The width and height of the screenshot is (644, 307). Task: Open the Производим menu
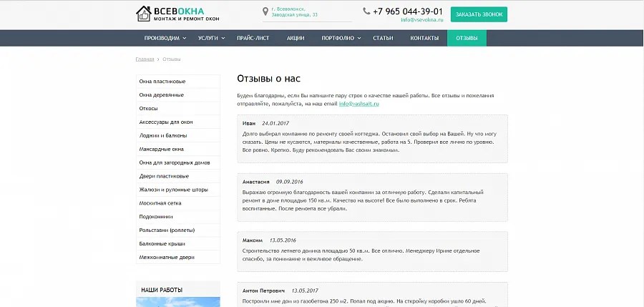[x=162, y=38]
